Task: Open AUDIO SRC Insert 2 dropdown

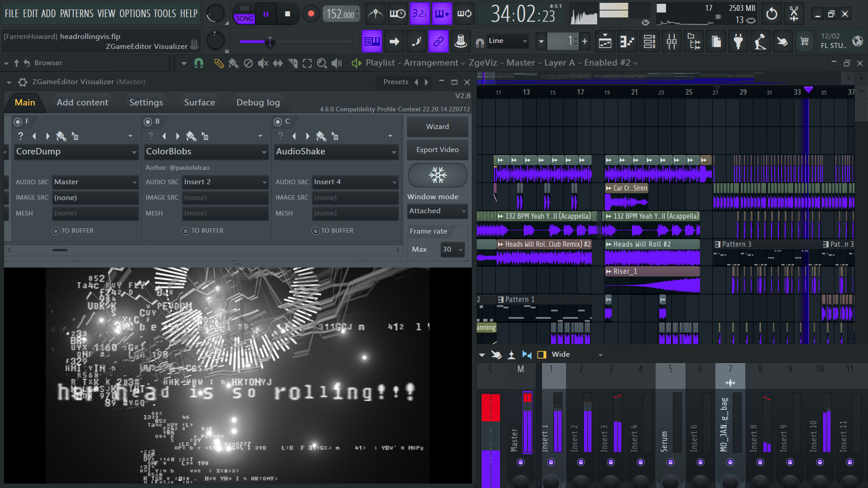Action: 225,182
